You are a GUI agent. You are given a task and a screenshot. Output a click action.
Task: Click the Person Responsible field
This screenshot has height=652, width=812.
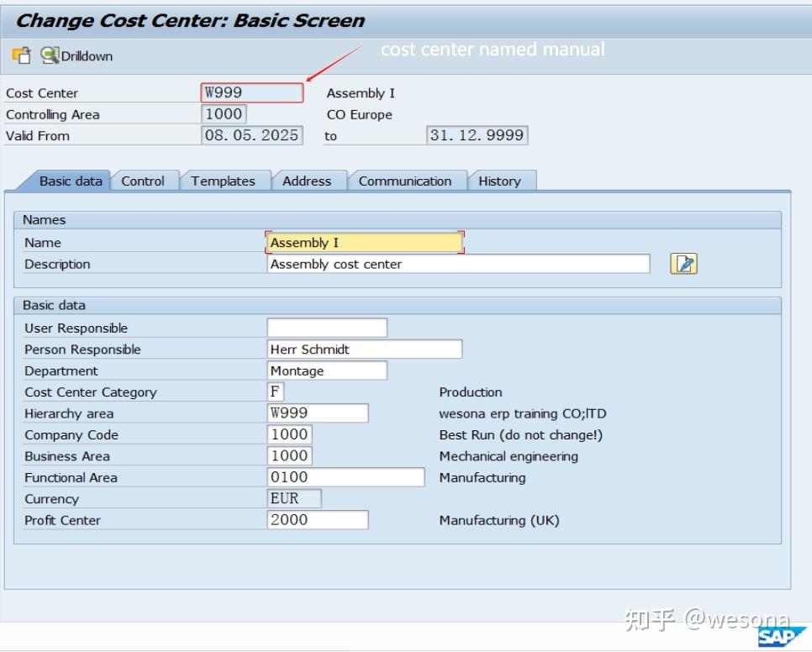pos(365,350)
